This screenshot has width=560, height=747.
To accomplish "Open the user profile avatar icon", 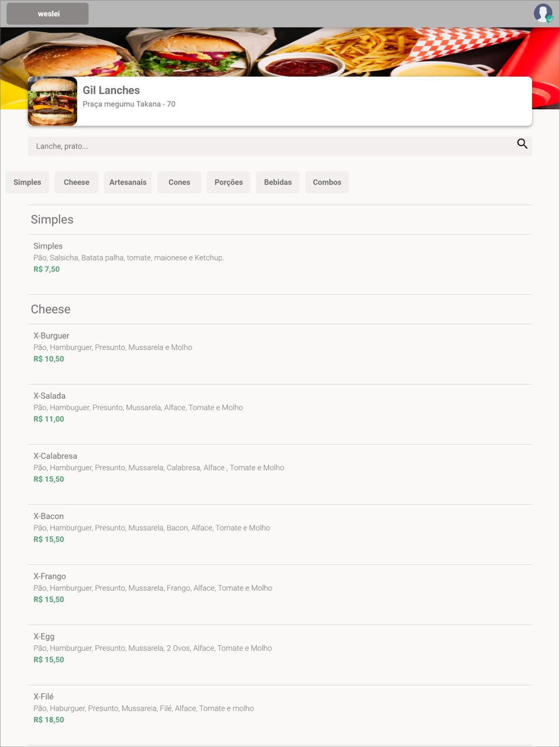I will click(x=543, y=13).
